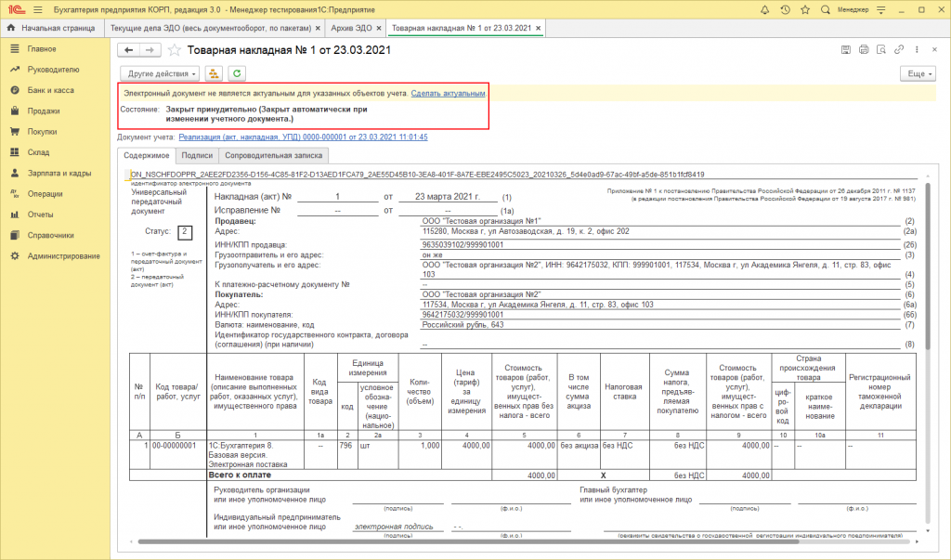Click buyer name ООО "Тестовая организация №2"
The image size is (951, 560).
pos(481,294)
